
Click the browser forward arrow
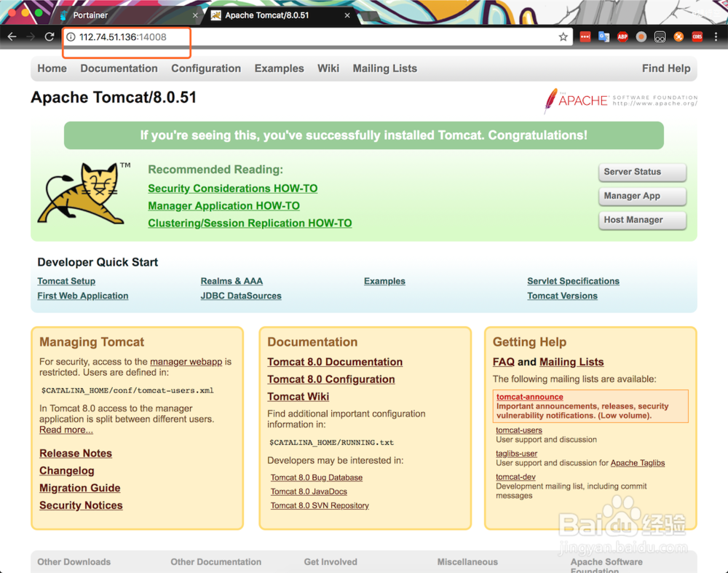[31, 36]
